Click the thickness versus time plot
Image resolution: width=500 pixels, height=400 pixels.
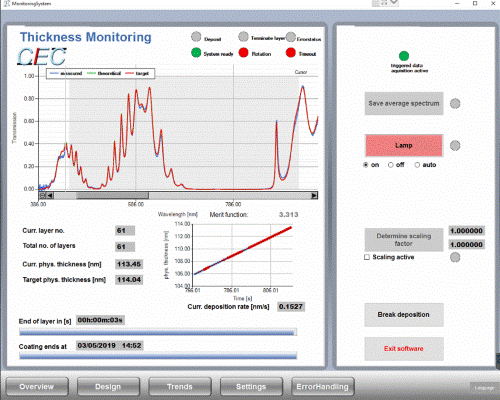point(242,255)
